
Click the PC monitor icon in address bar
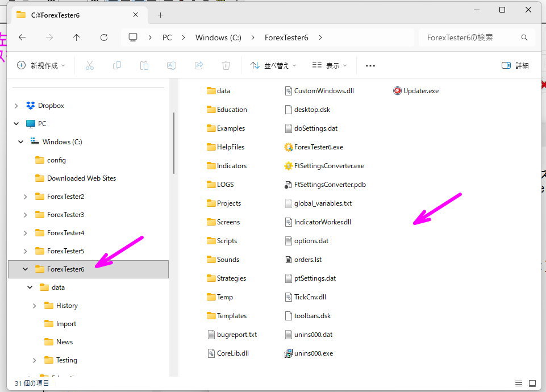[x=133, y=37]
